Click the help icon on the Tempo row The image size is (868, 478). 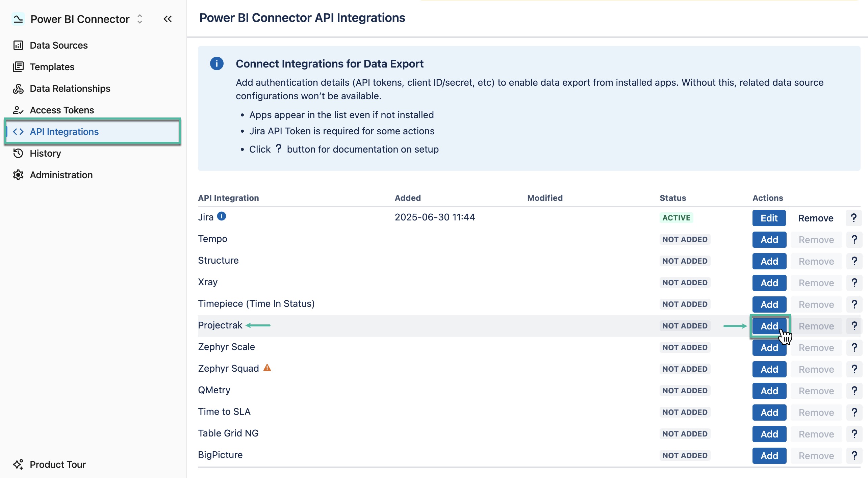[x=854, y=239]
